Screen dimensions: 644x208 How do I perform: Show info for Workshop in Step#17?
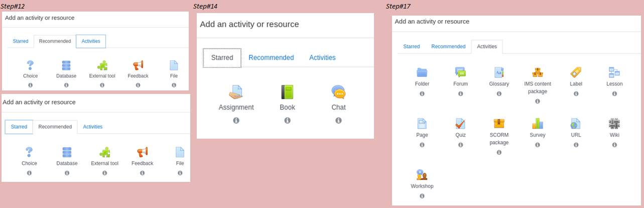click(x=422, y=196)
